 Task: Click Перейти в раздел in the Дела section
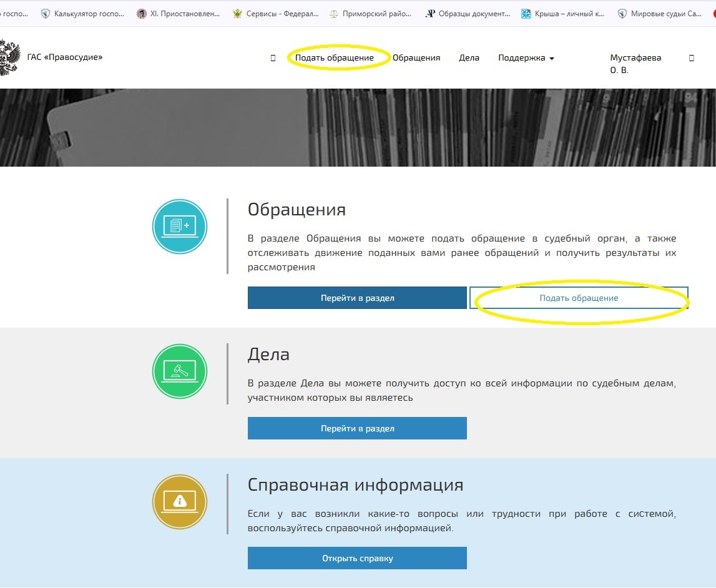point(357,428)
